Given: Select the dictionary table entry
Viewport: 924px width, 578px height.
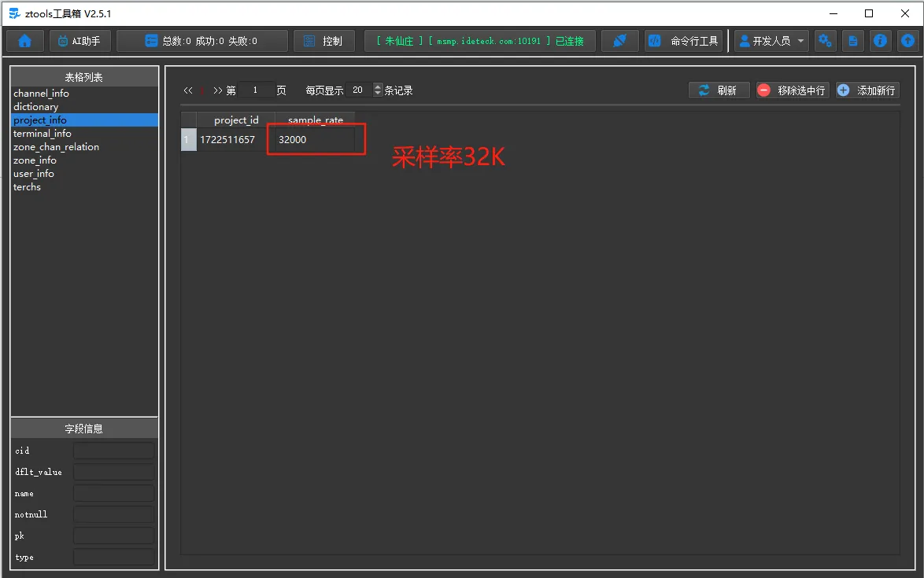Looking at the screenshot, I should (35, 106).
